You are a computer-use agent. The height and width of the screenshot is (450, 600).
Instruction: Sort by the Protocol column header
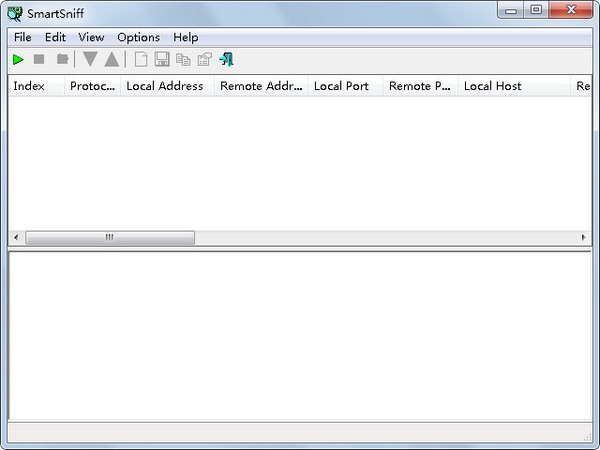(92, 86)
